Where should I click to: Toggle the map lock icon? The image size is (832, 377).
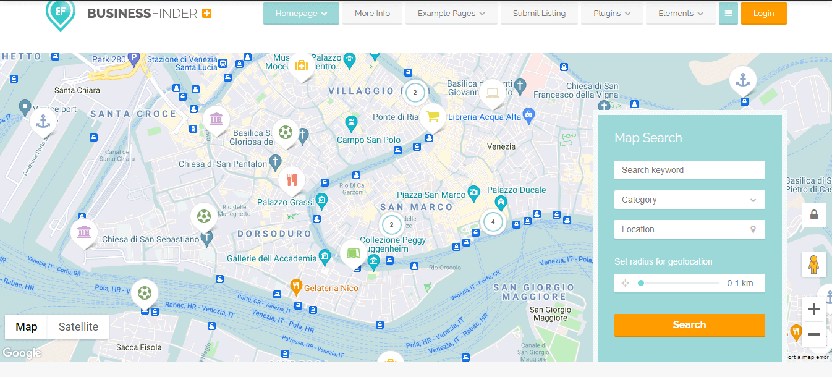click(813, 215)
